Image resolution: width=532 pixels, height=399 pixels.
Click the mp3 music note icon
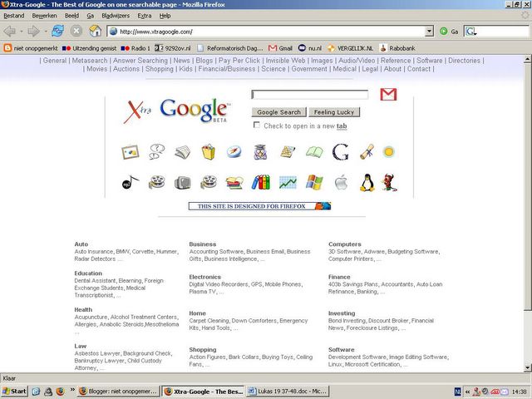coord(131,182)
